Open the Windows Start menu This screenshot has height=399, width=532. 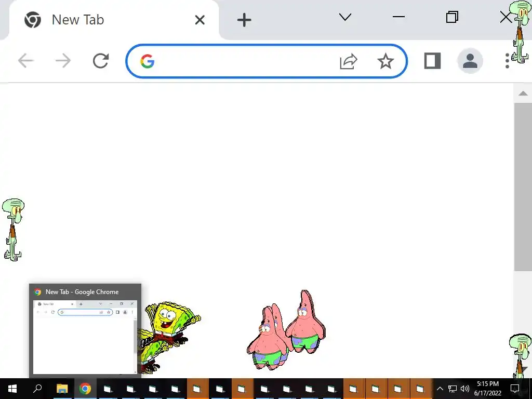click(x=12, y=389)
